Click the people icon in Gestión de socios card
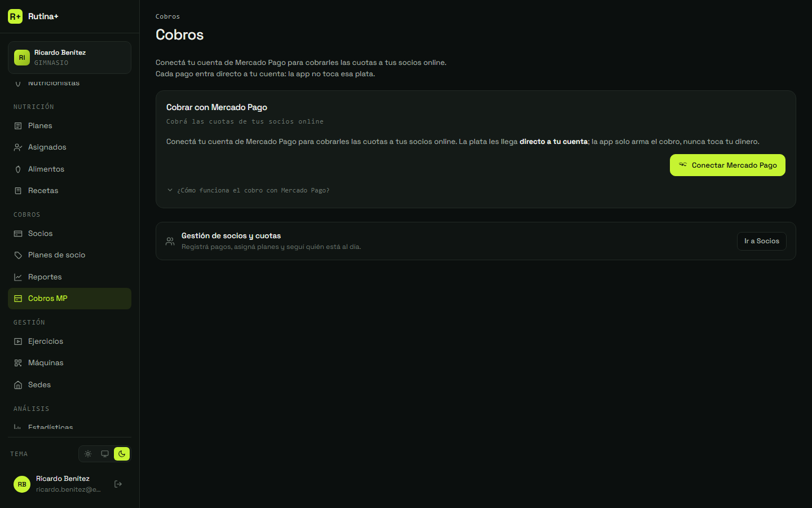The image size is (812, 508). click(x=170, y=241)
